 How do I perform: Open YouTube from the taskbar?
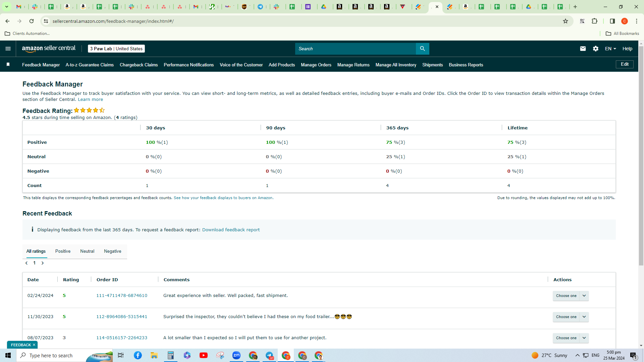pos(204,355)
